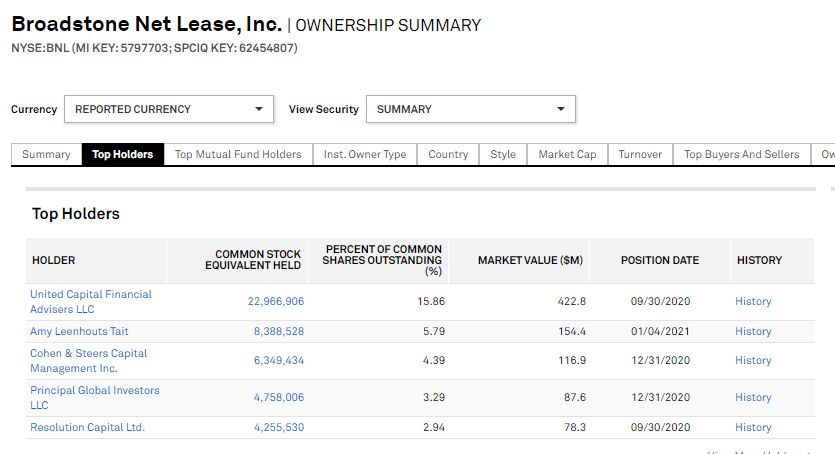Open the View Security Summary dropdown
This screenshot has height=454, width=835.
pos(471,109)
